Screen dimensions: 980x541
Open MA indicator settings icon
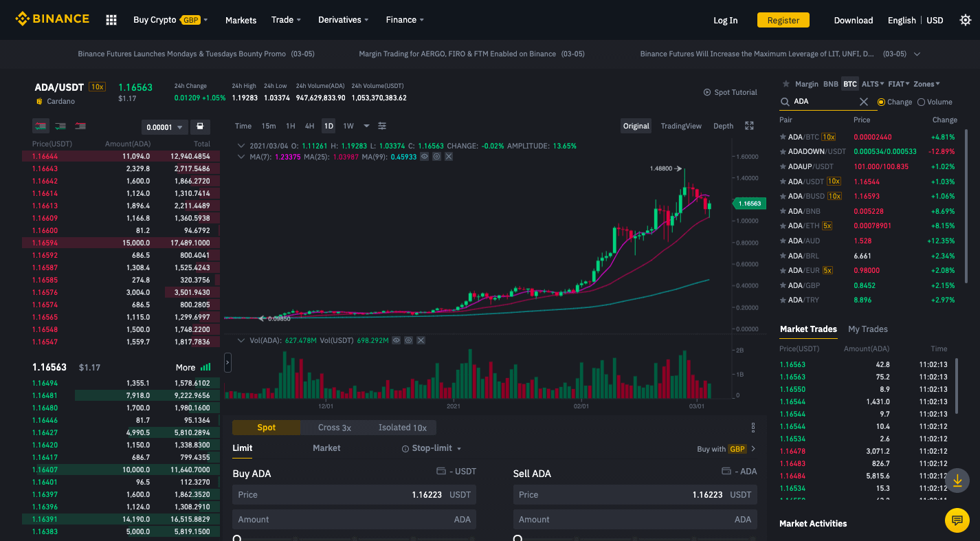[436, 157]
